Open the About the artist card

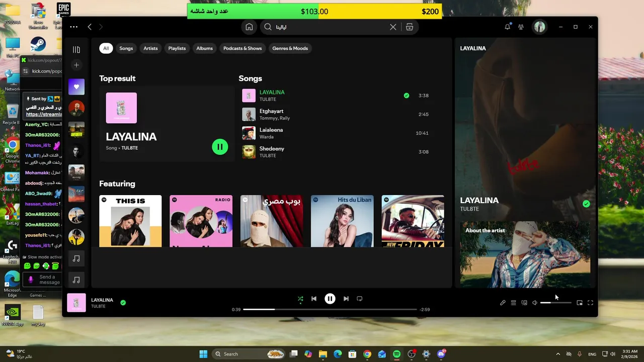[525, 254]
